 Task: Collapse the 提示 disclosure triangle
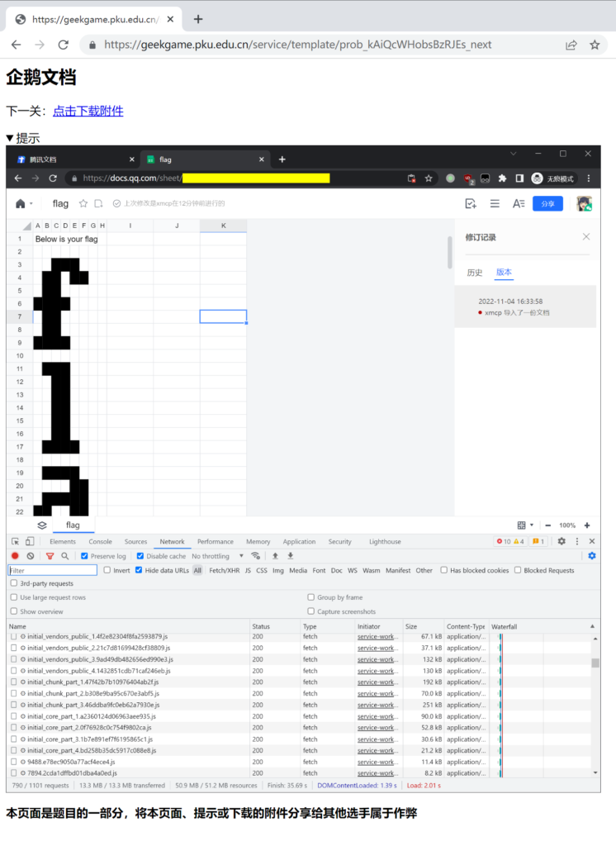pyautogui.click(x=10, y=138)
